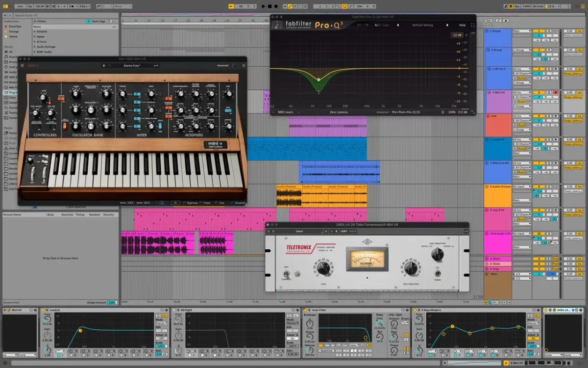
Task: Click the Key mapping button in top bar
Action: click(516, 6)
